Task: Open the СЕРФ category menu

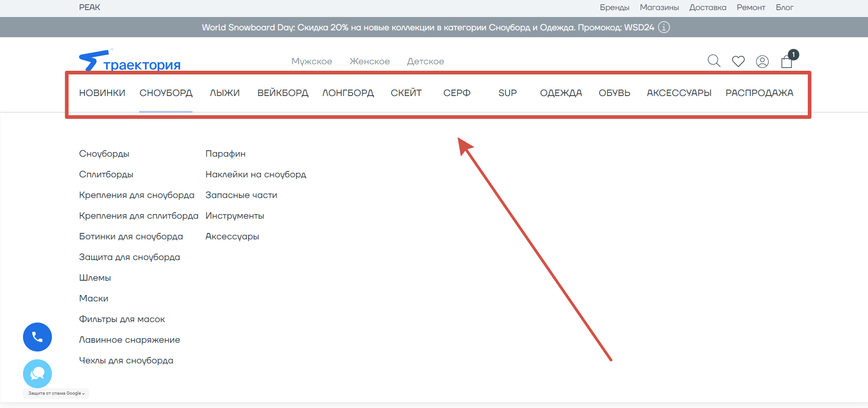Action: pyautogui.click(x=457, y=93)
